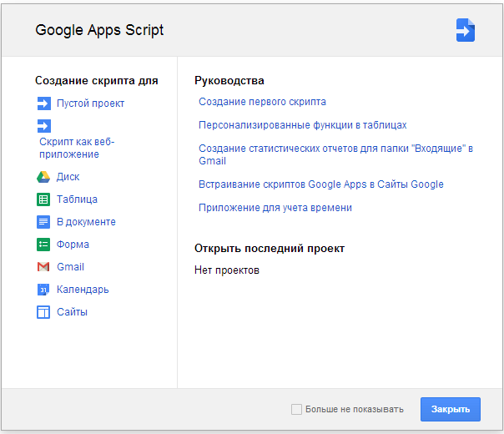Click the Google Drive icon next to Диск

[43, 177]
